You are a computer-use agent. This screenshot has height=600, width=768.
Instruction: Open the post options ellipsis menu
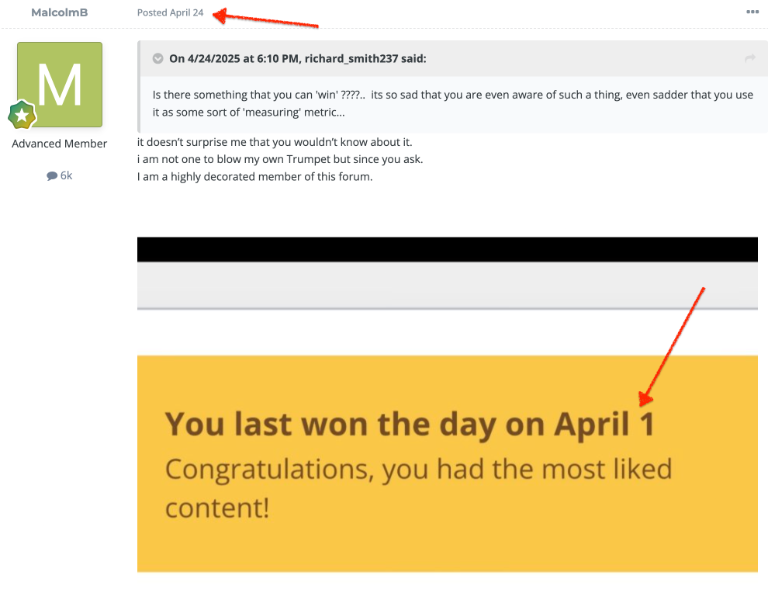tap(752, 12)
